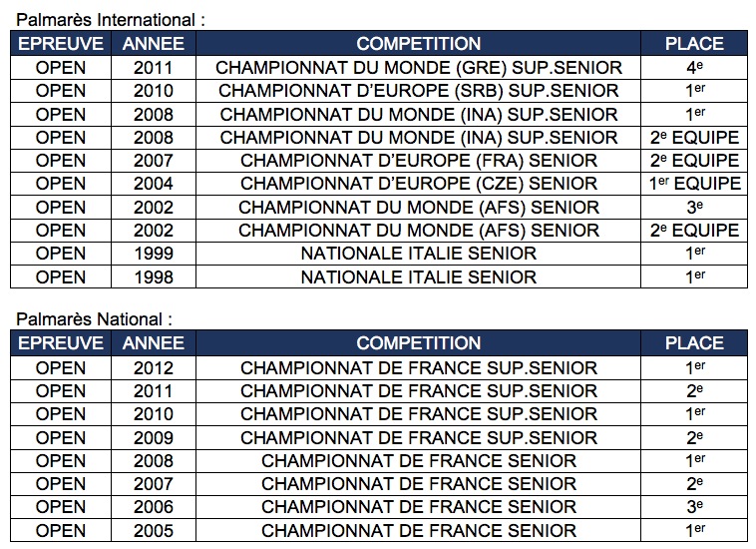Click the Palmarès International title
Image resolution: width=756 pixels, height=549 pixels.
(111, 20)
